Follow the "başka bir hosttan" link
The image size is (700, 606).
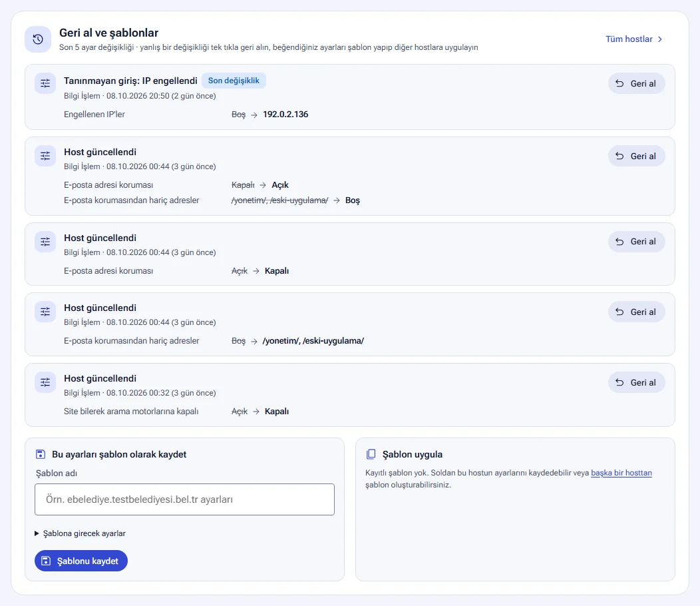621,473
